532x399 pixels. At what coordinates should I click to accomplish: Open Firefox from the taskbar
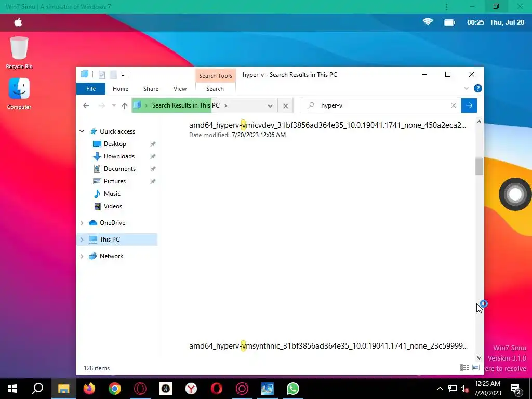tap(89, 389)
